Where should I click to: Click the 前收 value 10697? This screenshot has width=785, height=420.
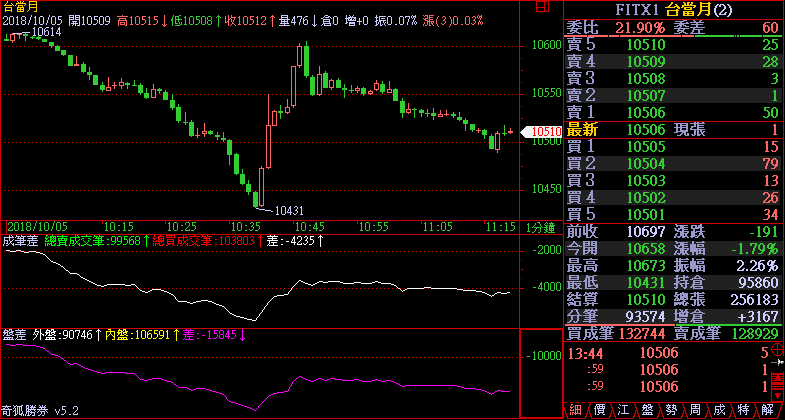[x=646, y=231]
